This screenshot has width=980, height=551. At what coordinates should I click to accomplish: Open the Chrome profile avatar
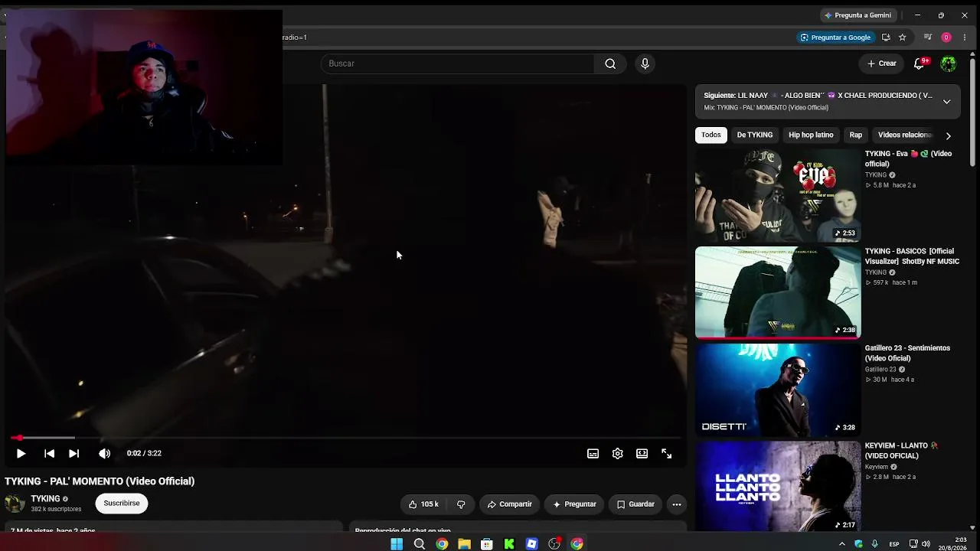point(946,37)
